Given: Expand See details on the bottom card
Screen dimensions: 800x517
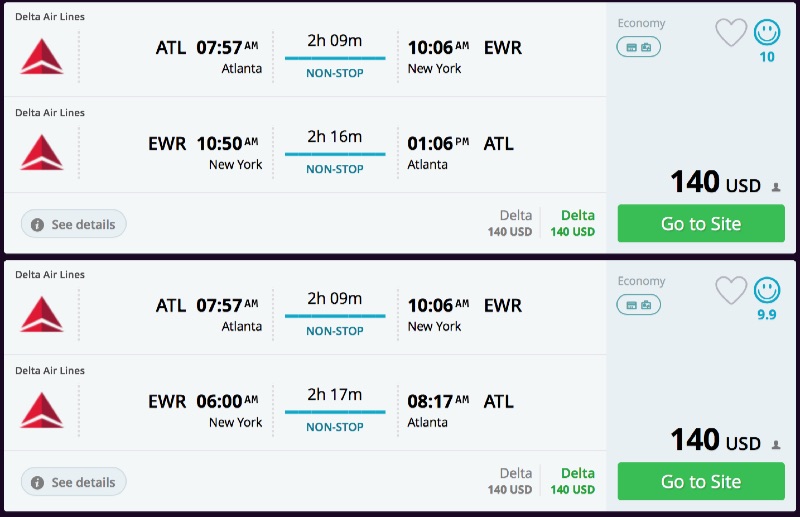Looking at the screenshot, I should [74, 482].
